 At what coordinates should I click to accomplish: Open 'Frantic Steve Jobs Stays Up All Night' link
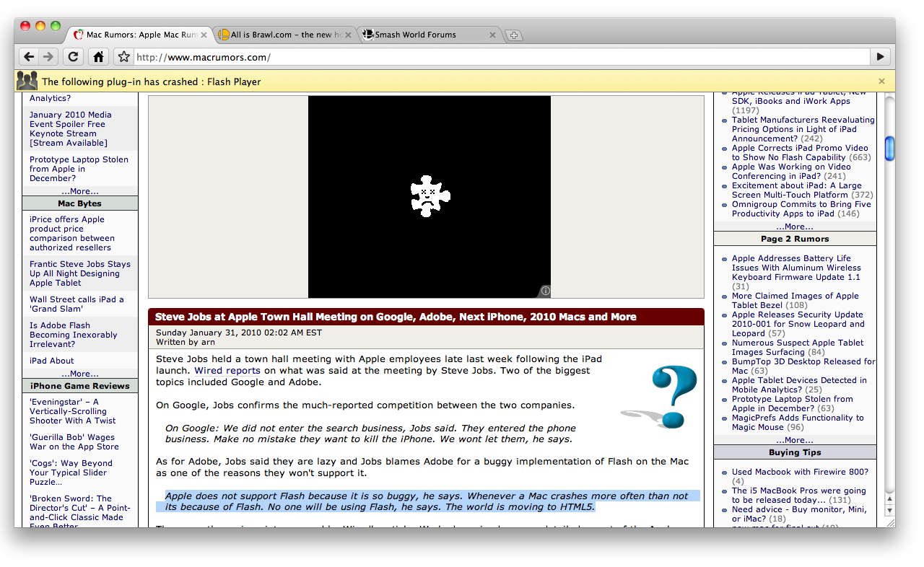(80, 273)
